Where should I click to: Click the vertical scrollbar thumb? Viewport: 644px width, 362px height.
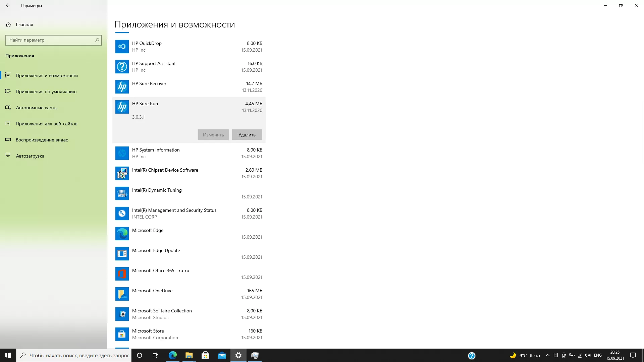click(x=643, y=132)
